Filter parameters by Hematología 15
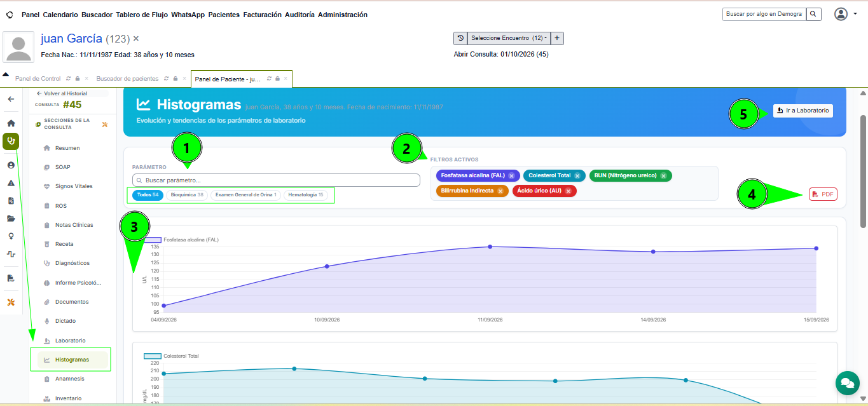This screenshot has height=406, width=868. click(x=306, y=195)
